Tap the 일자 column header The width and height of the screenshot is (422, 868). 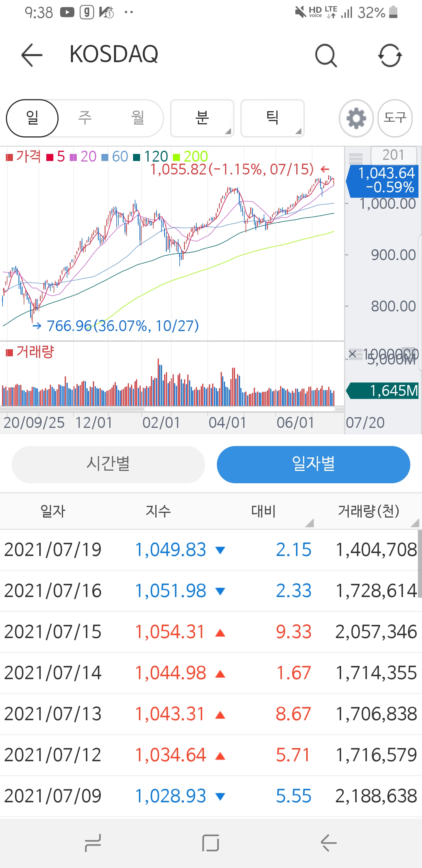[x=53, y=511]
